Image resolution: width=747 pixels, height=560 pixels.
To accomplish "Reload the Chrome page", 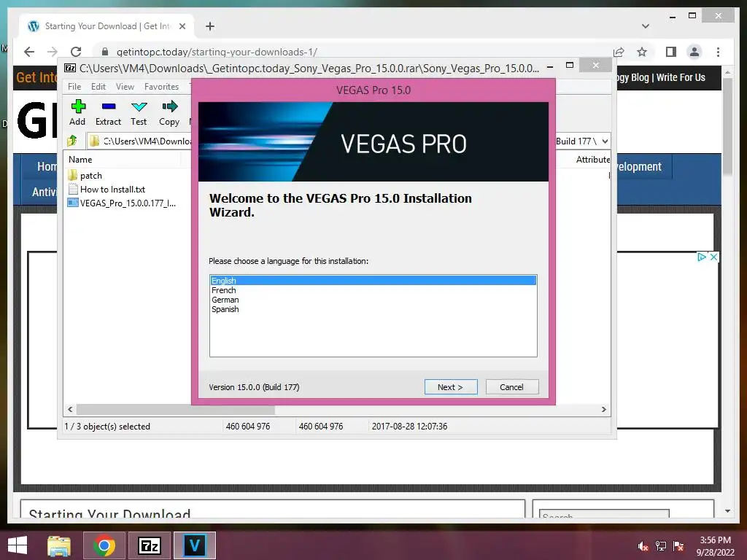I will 76,52.
